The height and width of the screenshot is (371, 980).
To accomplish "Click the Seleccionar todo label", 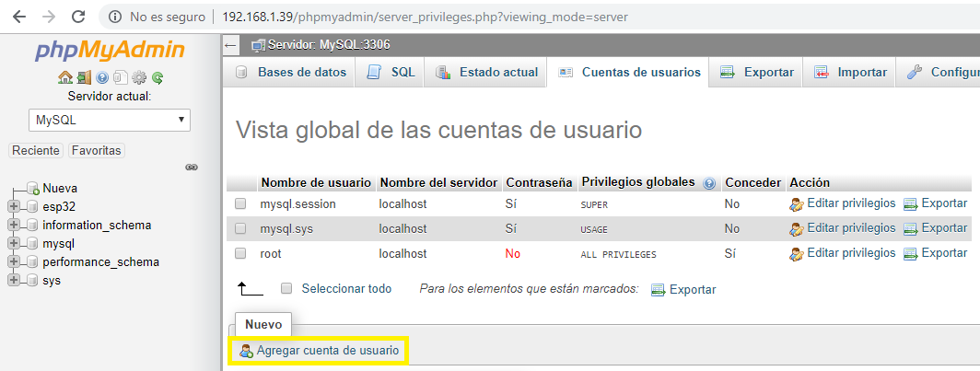I will [x=346, y=288].
